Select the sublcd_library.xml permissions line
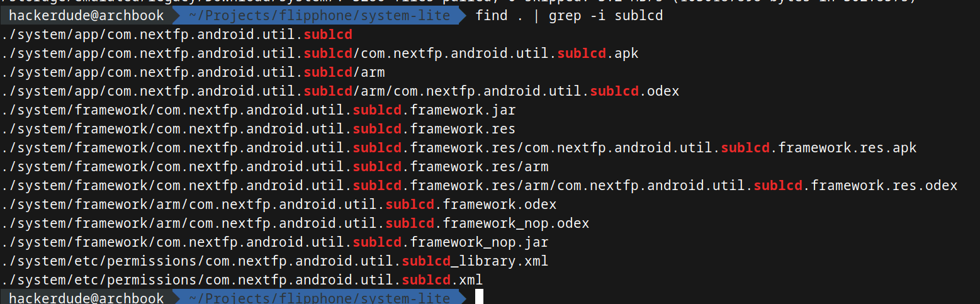This screenshot has height=304, width=980. click(274, 261)
